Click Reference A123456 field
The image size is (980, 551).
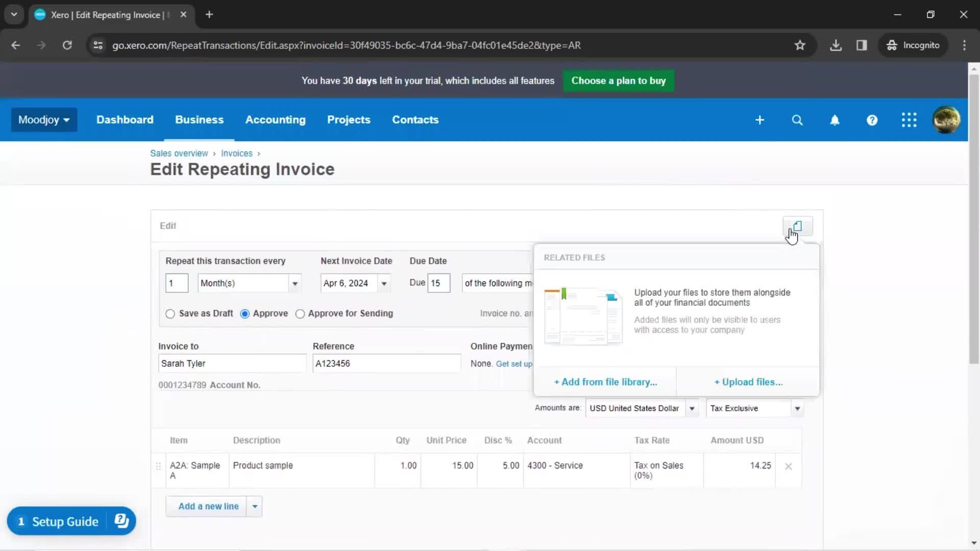tap(386, 364)
